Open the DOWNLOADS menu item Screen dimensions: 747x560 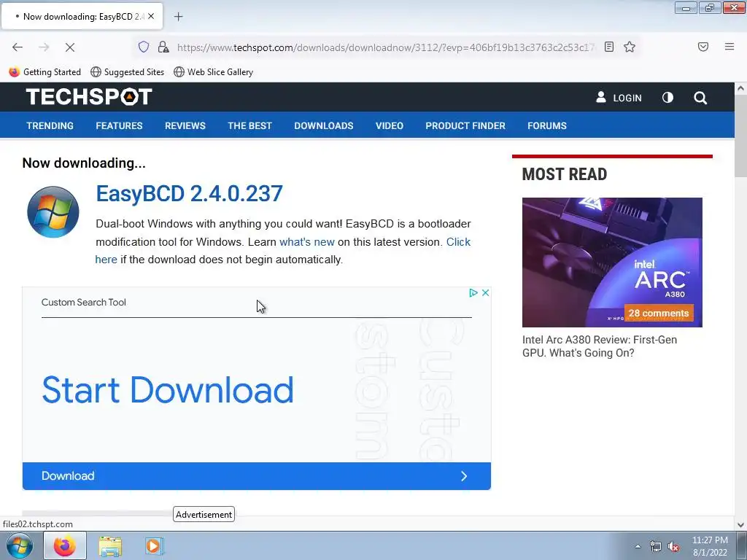323,125
